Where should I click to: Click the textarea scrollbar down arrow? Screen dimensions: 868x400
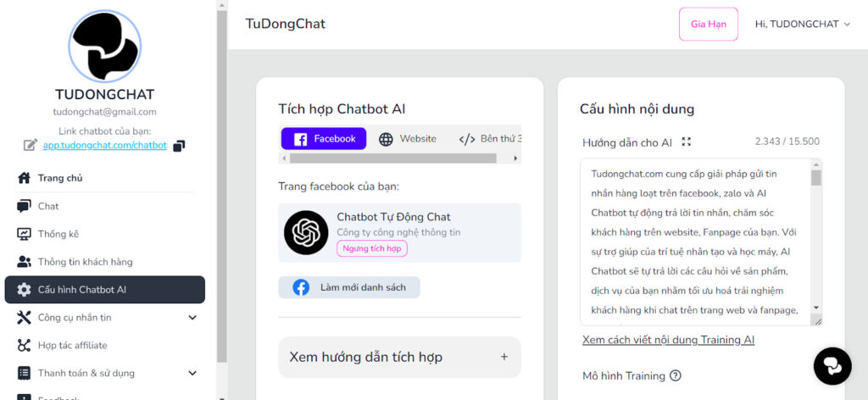(x=816, y=307)
